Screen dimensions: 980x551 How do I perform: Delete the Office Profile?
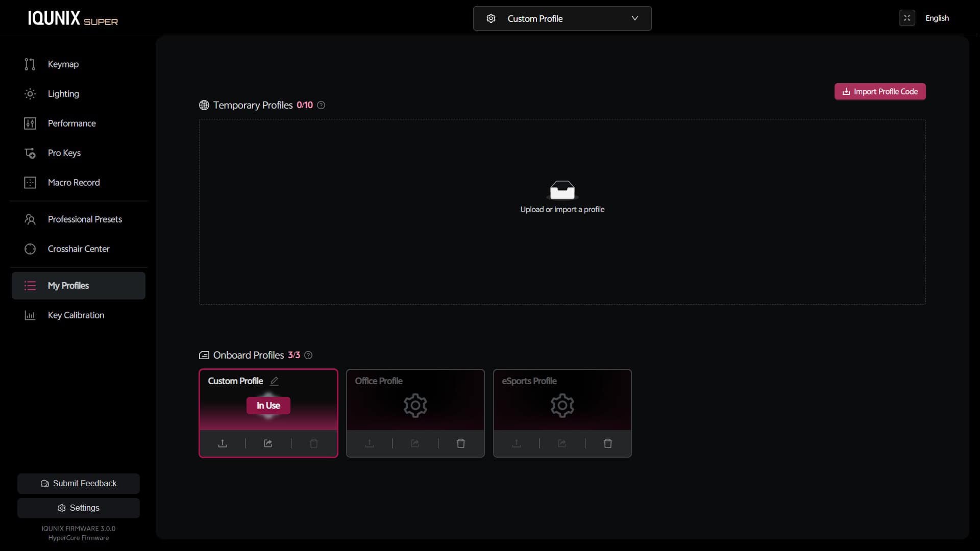tap(461, 443)
